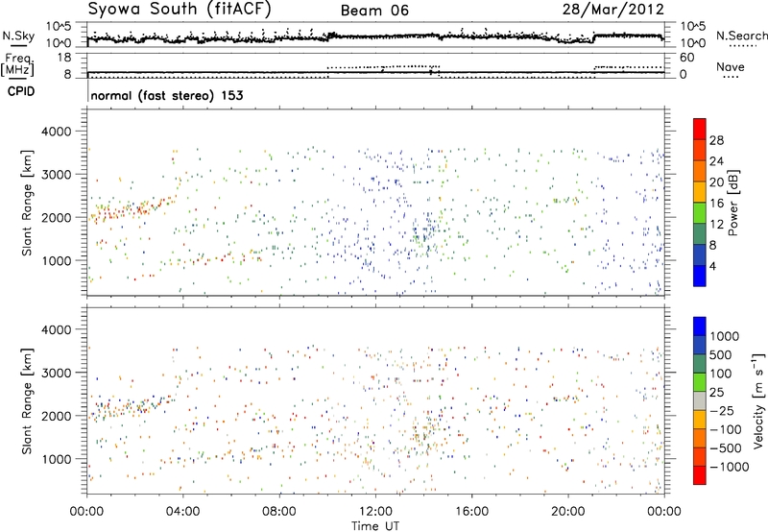Image resolution: width=768 pixels, height=532 pixels.
Task: Click the date 28/Mar/2012
Action: coord(613,10)
